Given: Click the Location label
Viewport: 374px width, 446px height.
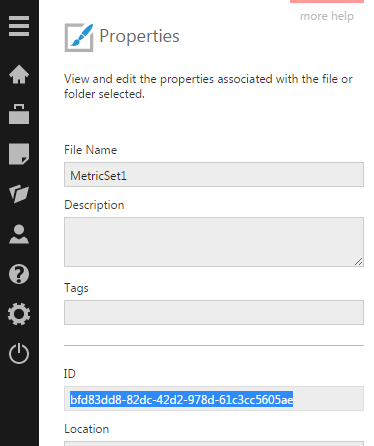Looking at the screenshot, I should tap(87, 429).
